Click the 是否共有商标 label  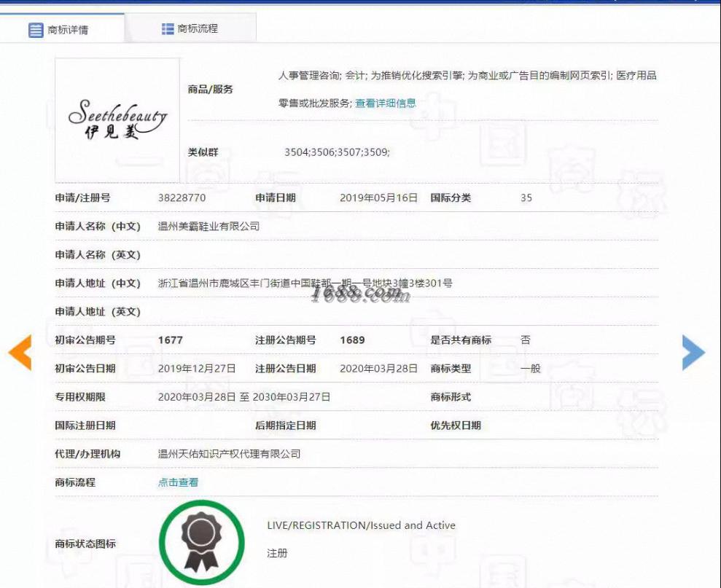pyautogui.click(x=461, y=340)
